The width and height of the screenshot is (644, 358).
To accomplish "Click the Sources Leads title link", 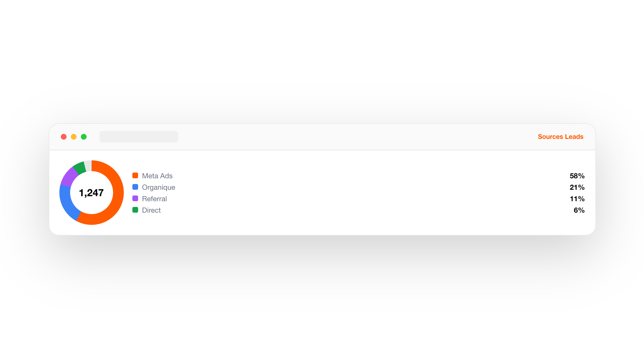I will [561, 137].
